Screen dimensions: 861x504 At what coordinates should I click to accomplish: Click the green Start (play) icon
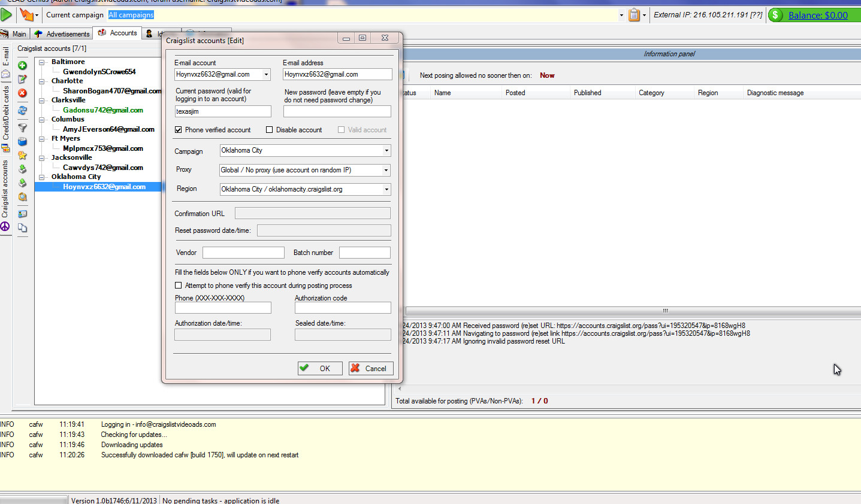[7, 14]
